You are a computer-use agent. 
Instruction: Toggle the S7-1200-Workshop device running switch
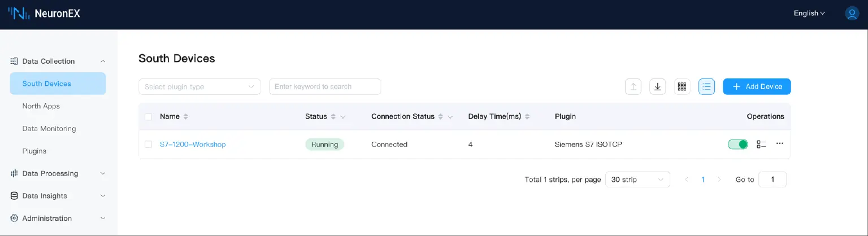point(737,145)
